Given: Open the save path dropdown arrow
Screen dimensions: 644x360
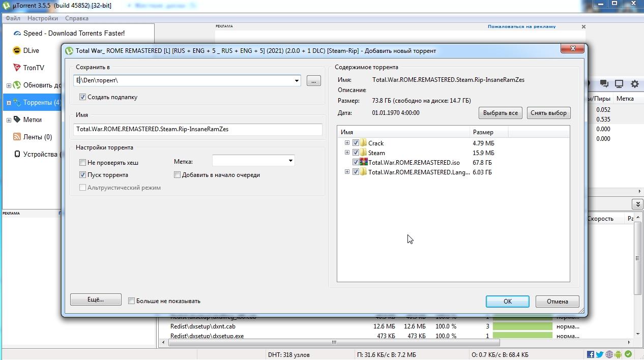Looking at the screenshot, I should (x=296, y=81).
